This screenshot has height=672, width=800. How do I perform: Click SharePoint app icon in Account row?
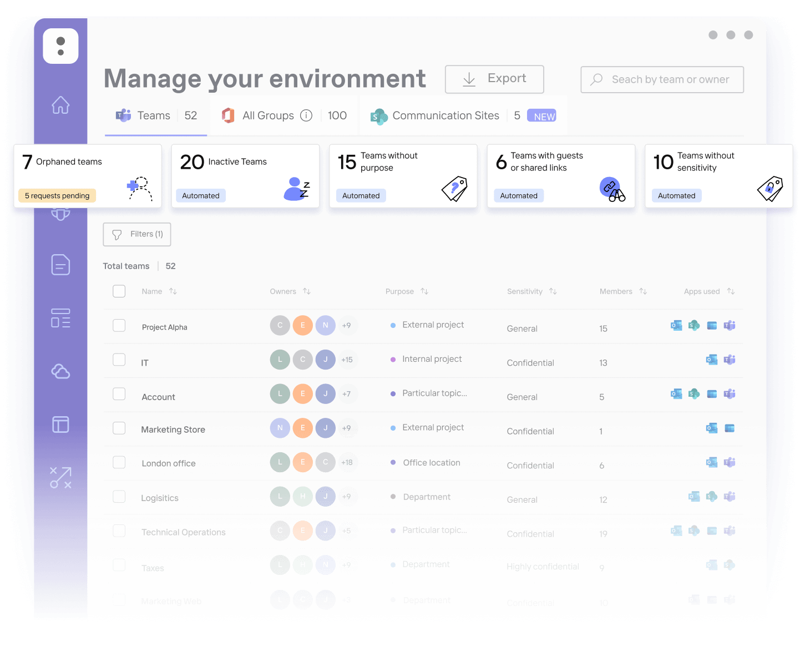694,394
